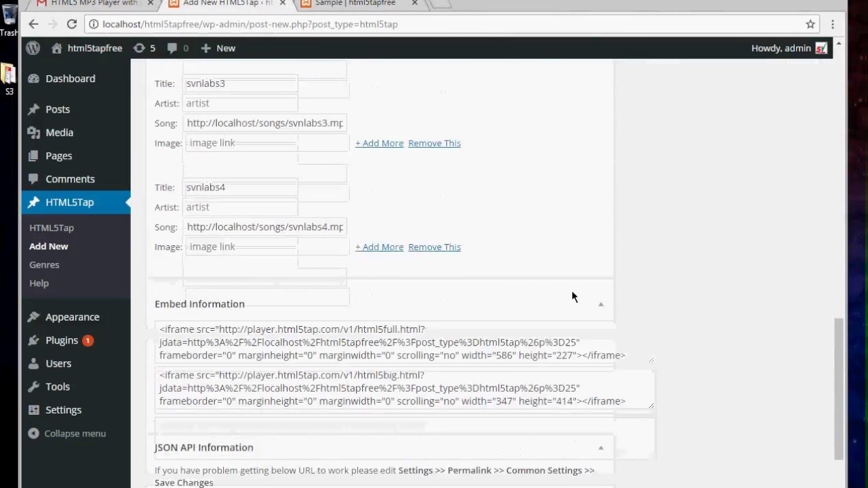Click admin avatar next to Howdy
Image resolution: width=868 pixels, height=488 pixels.
(821, 48)
